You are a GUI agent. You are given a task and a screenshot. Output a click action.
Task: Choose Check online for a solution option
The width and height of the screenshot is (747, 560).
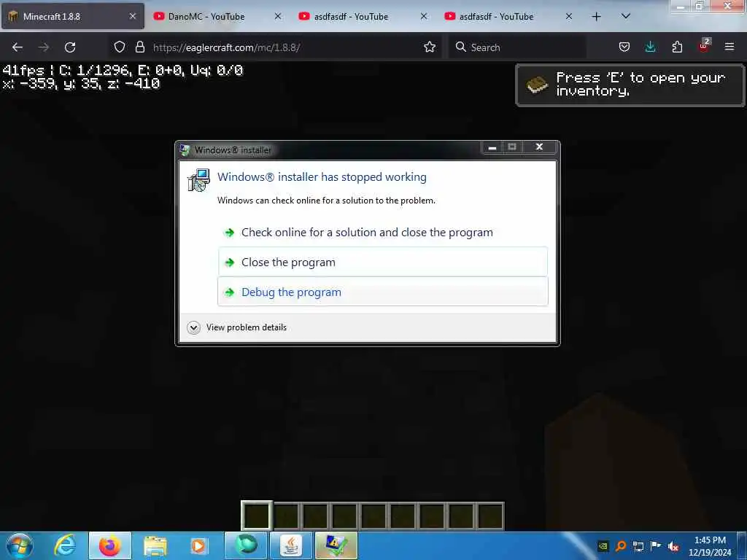tap(383, 233)
